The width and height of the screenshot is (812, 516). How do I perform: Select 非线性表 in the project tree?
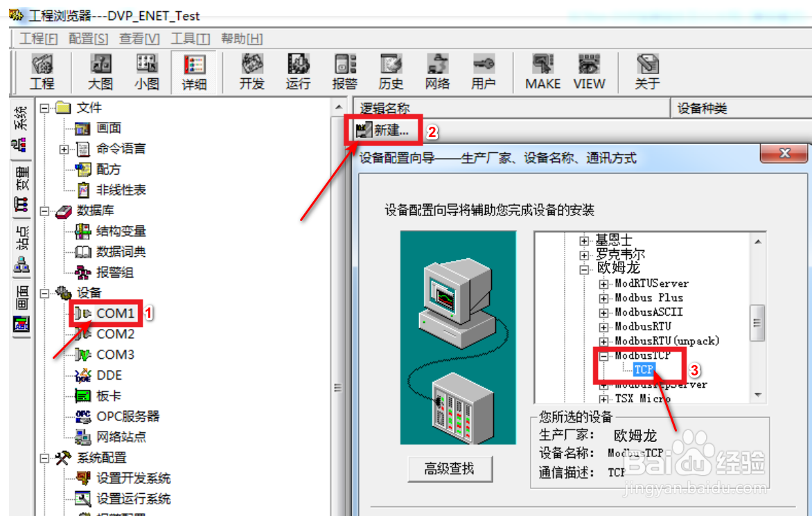[121, 190]
